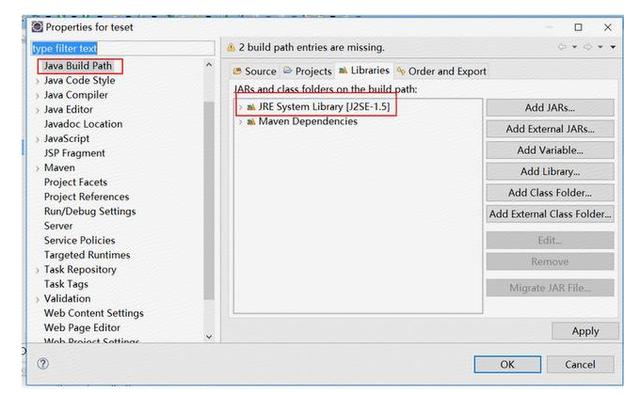Select Service Policies in sidebar
This screenshot has width=640, height=394.
(x=80, y=240)
